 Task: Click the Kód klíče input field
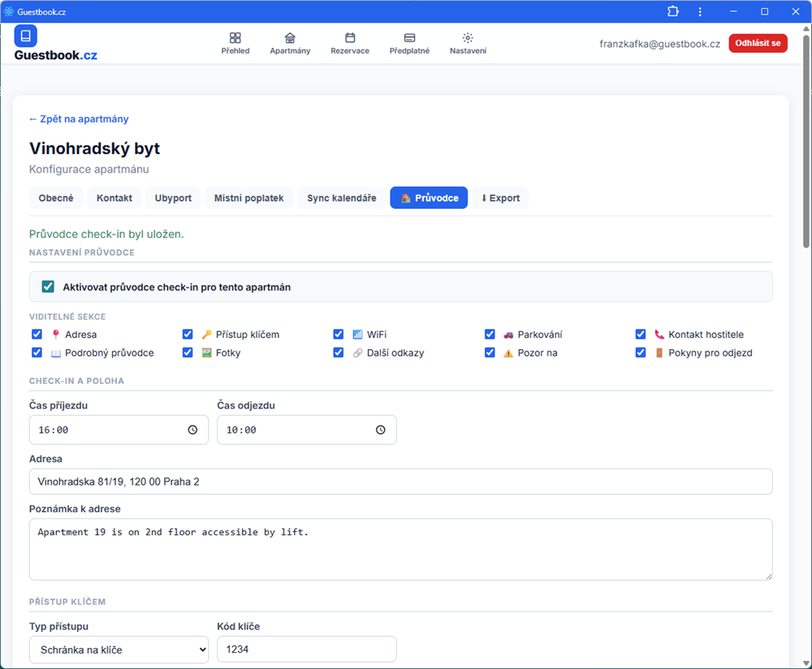tap(307, 649)
